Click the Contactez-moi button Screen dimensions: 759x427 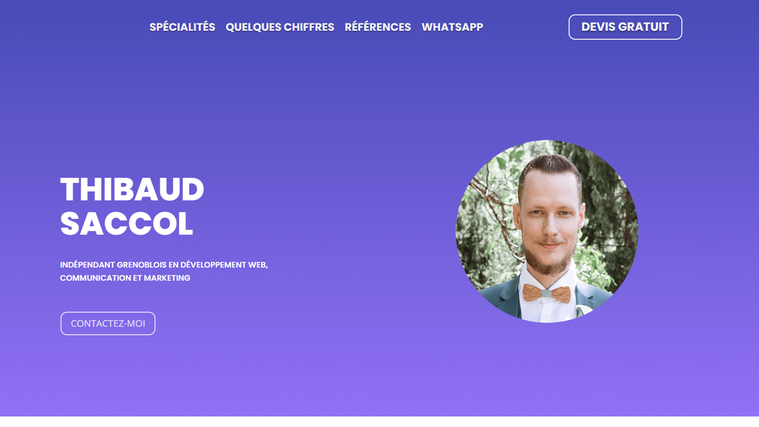108,323
